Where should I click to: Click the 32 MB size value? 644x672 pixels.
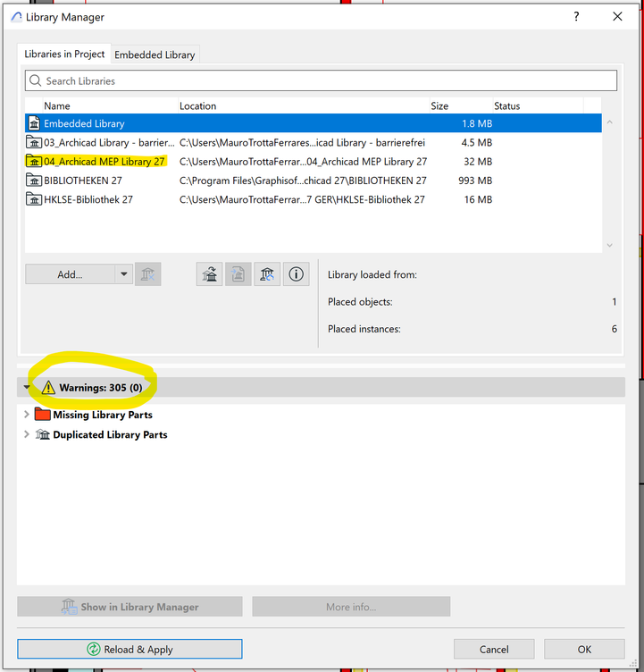click(478, 161)
